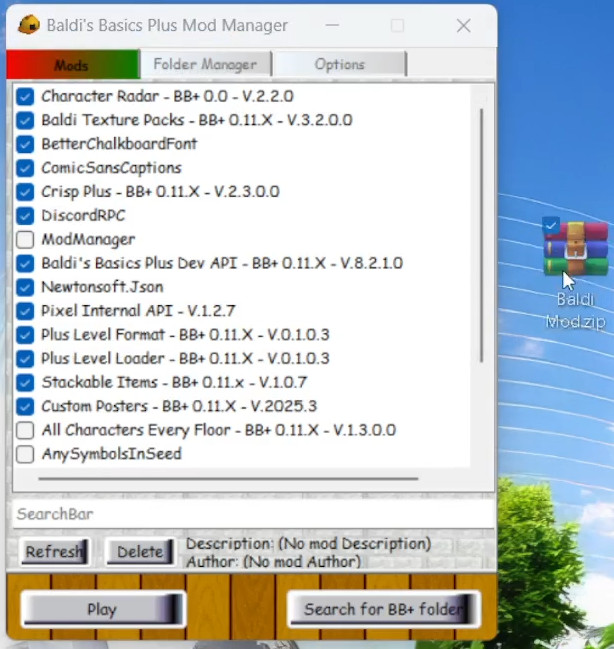Toggle the AnySymbolsInSeed checkbox

[25, 455]
